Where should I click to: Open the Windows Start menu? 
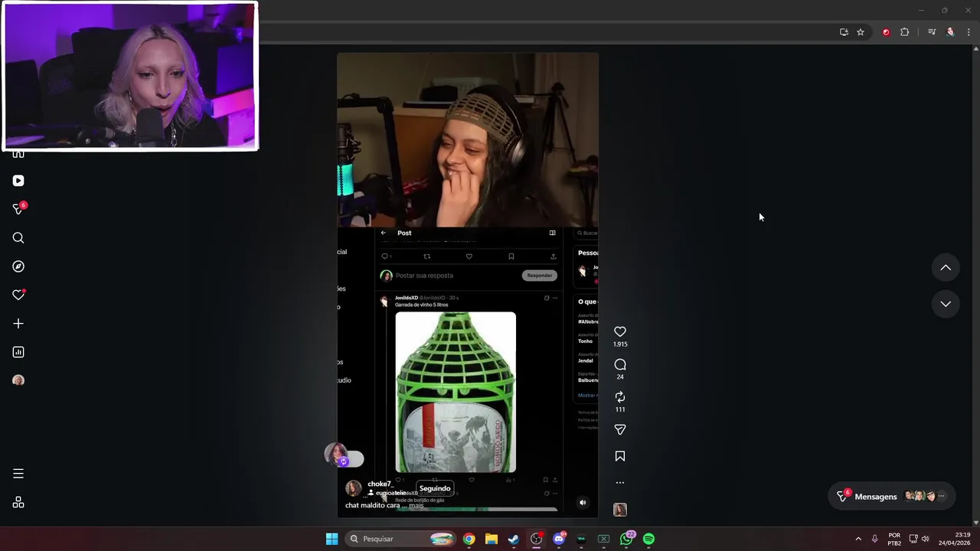point(332,539)
